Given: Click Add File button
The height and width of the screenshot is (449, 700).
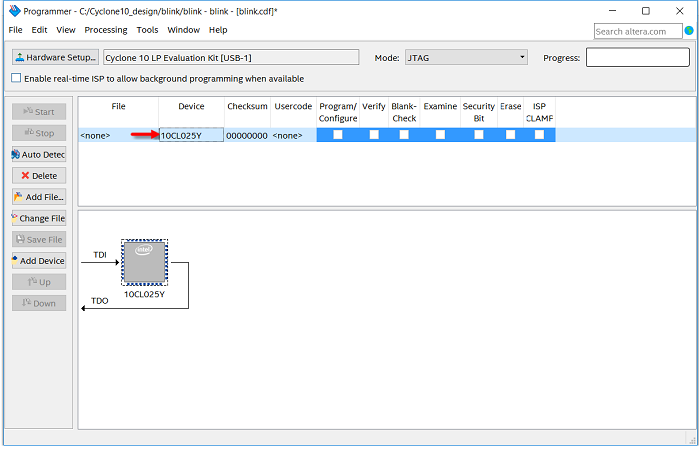Looking at the screenshot, I should point(39,197).
